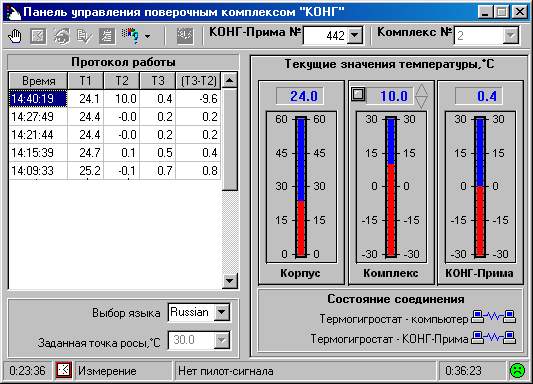Click the greyed measurement-start toolbar icon
The width and height of the screenshot is (533, 384).
[x=38, y=36]
